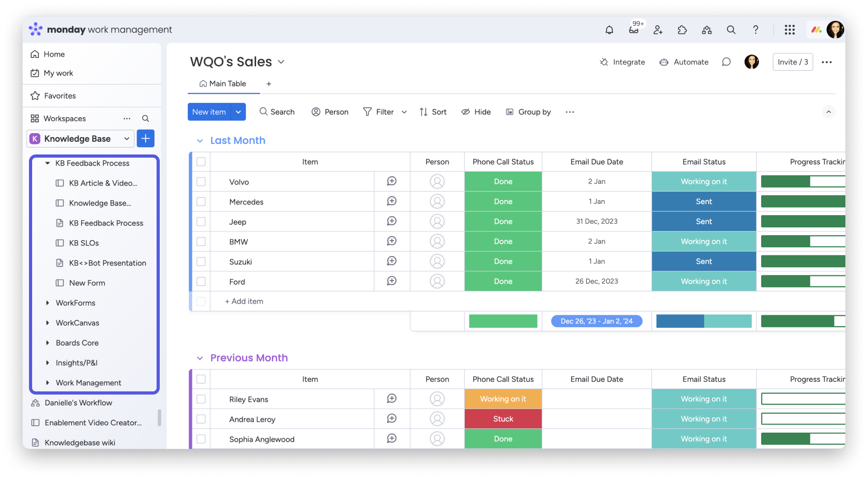Open conversation for Volvo item

[392, 181]
